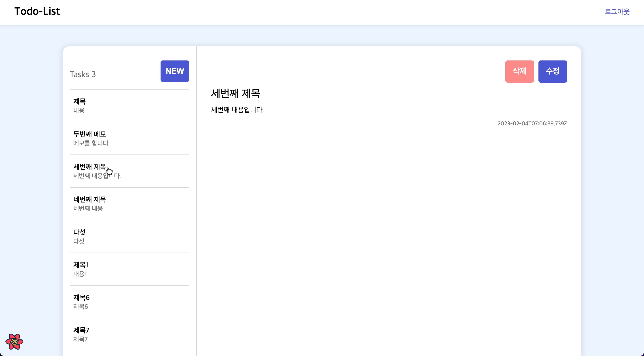This screenshot has width=644, height=356.
Task: Select the 제목6 task row
Action: [129, 302]
